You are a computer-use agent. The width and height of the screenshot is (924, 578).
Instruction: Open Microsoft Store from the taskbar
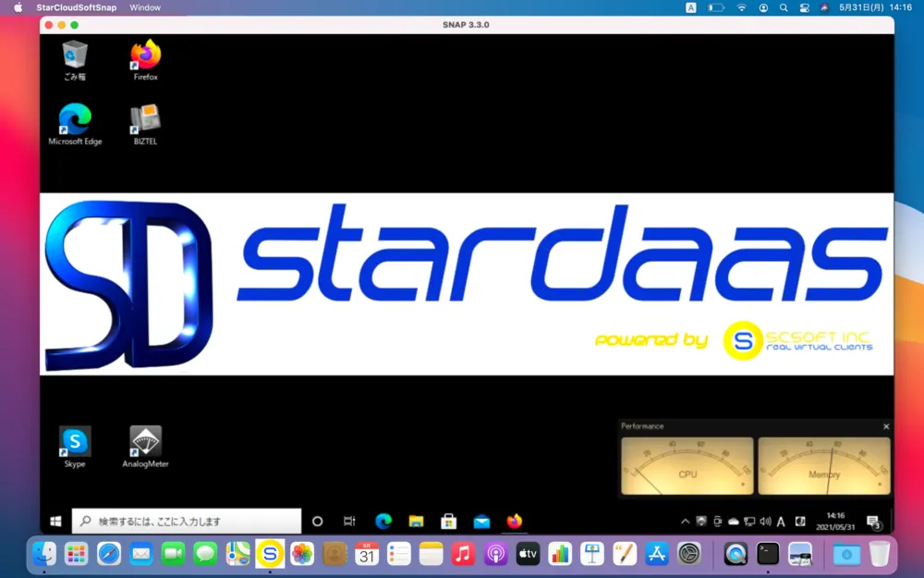[449, 521]
